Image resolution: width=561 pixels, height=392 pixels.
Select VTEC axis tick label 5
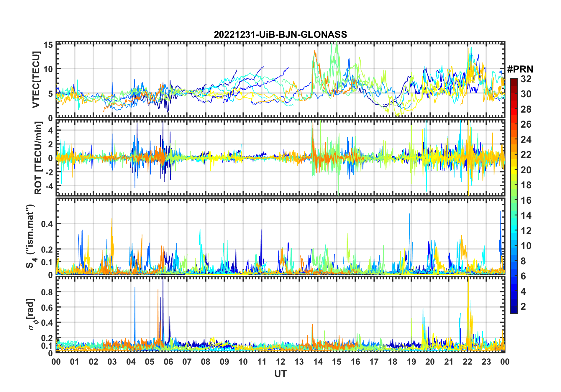[x=50, y=94]
